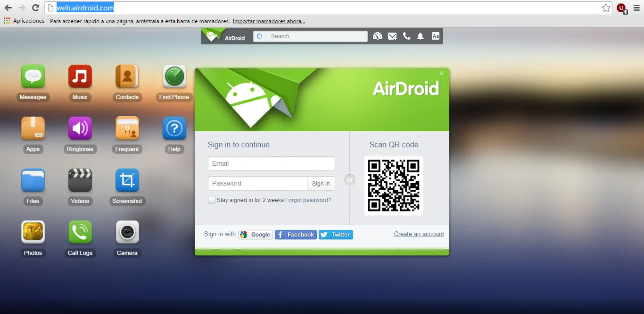Open the Camera icon
The image size is (644, 314).
(x=127, y=232)
